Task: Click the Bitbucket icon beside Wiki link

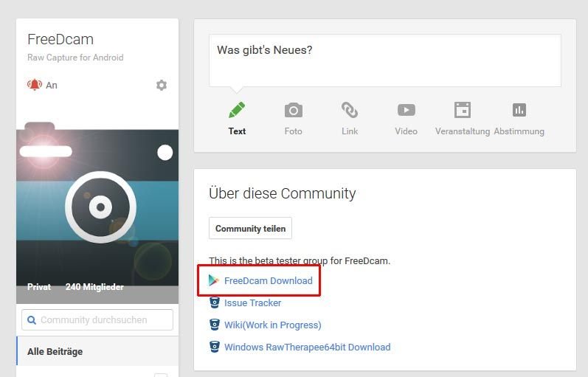Action: coord(214,325)
